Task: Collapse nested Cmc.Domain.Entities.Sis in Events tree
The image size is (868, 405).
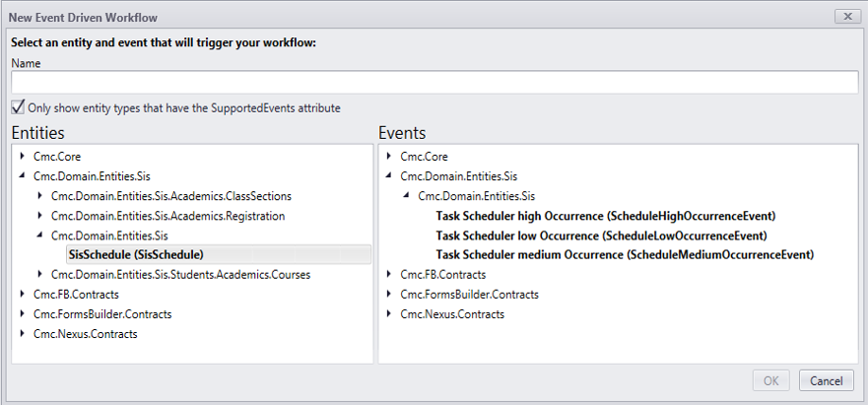Action: click(x=407, y=196)
